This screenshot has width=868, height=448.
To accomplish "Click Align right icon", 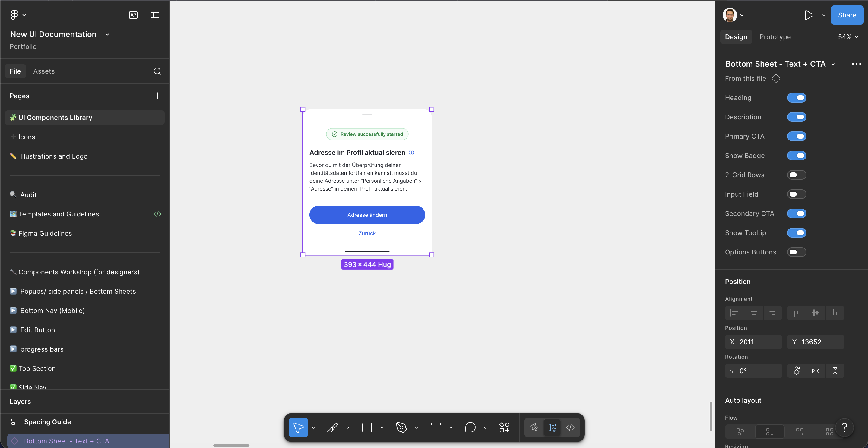I will click(773, 313).
